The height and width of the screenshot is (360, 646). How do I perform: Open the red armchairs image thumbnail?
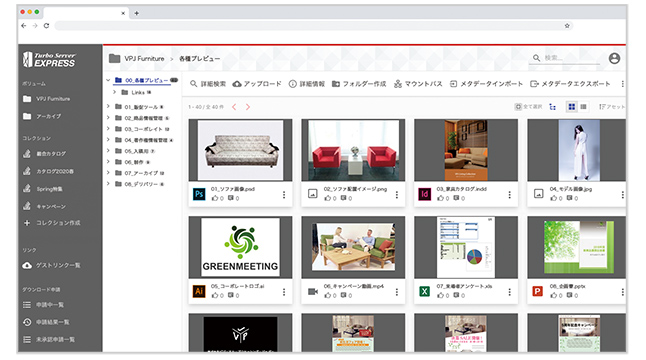point(353,150)
